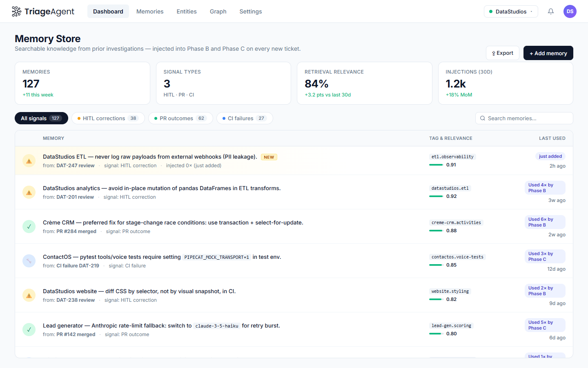Click the Used 2× by Phase B badge
The image size is (588, 368).
click(545, 291)
